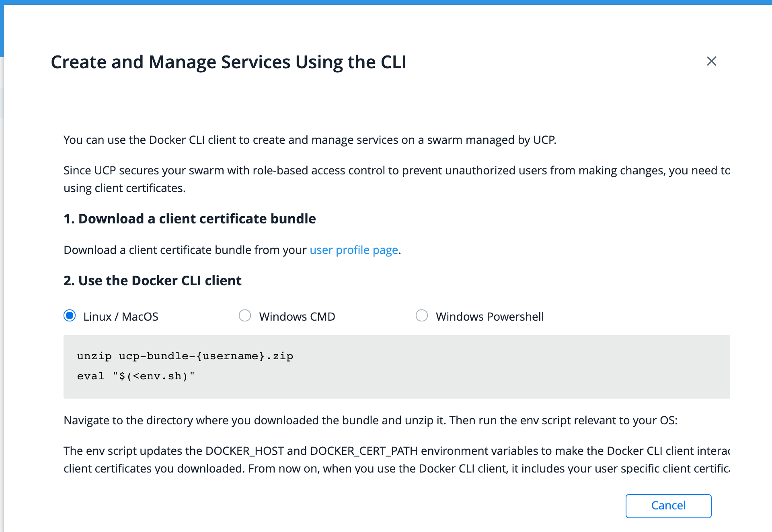Image resolution: width=772 pixels, height=532 pixels.
Task: Click the 'Use the Docker CLI client' heading
Action: tap(152, 280)
